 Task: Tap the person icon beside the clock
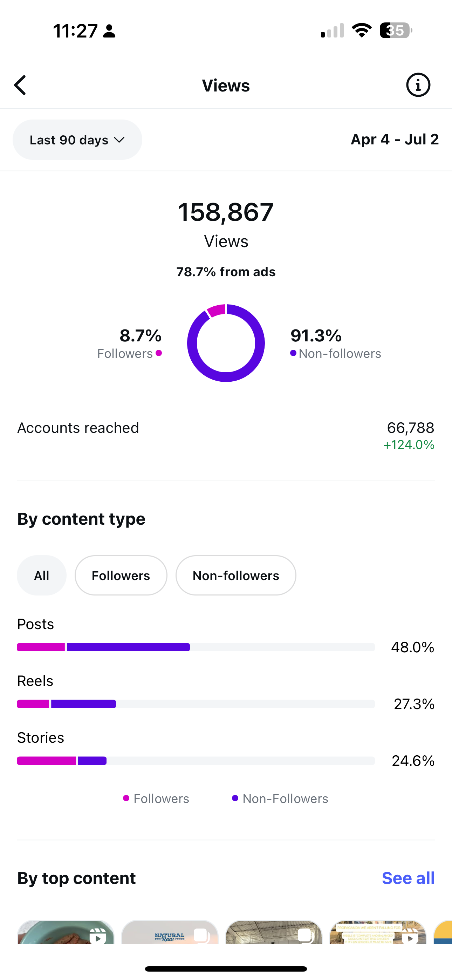pyautogui.click(x=109, y=31)
